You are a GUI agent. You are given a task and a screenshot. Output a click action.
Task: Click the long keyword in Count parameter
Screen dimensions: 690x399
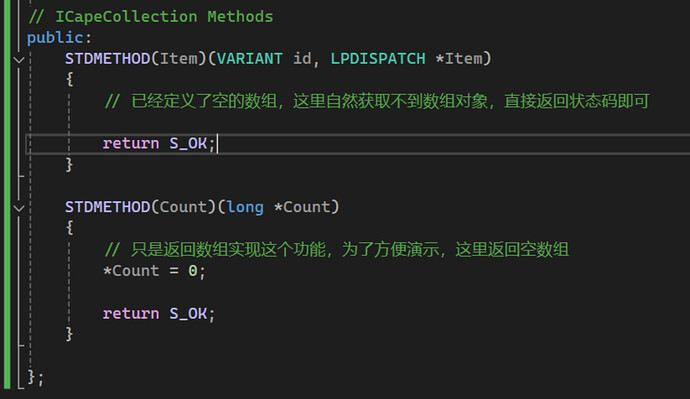245,207
